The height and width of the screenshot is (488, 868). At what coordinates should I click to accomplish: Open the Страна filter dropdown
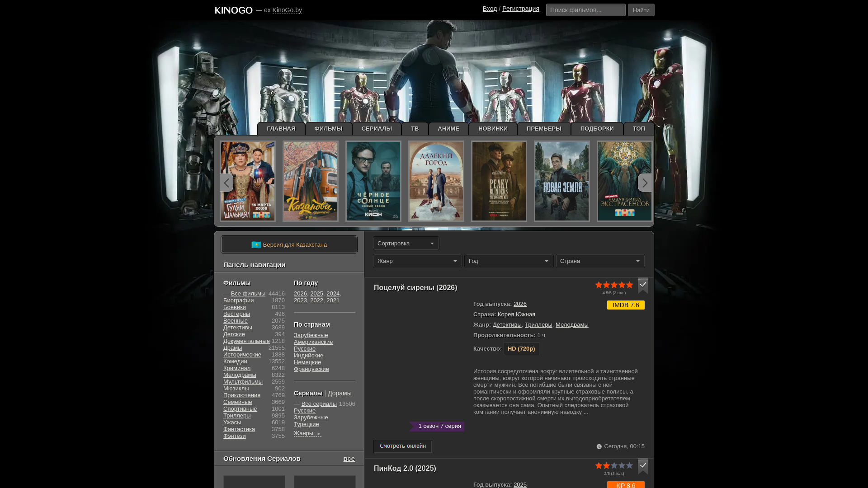pos(600,261)
